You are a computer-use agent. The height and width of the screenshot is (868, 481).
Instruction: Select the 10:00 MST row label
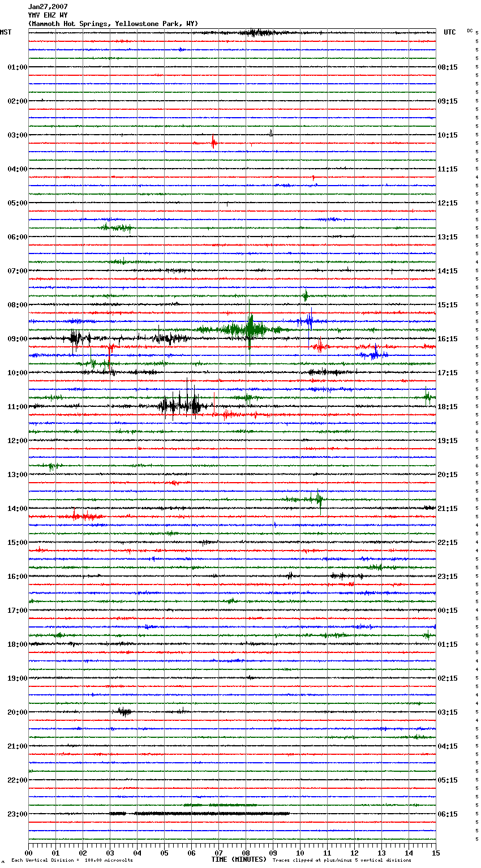tap(18, 373)
